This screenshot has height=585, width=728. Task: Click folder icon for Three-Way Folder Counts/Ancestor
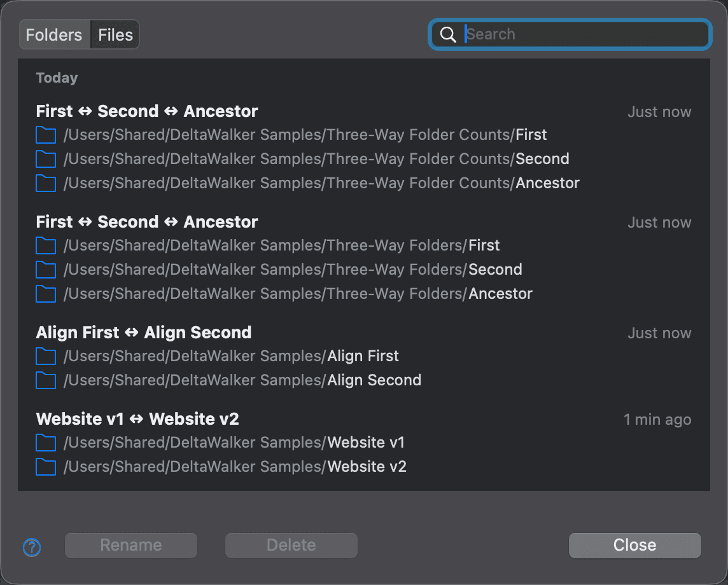46,183
